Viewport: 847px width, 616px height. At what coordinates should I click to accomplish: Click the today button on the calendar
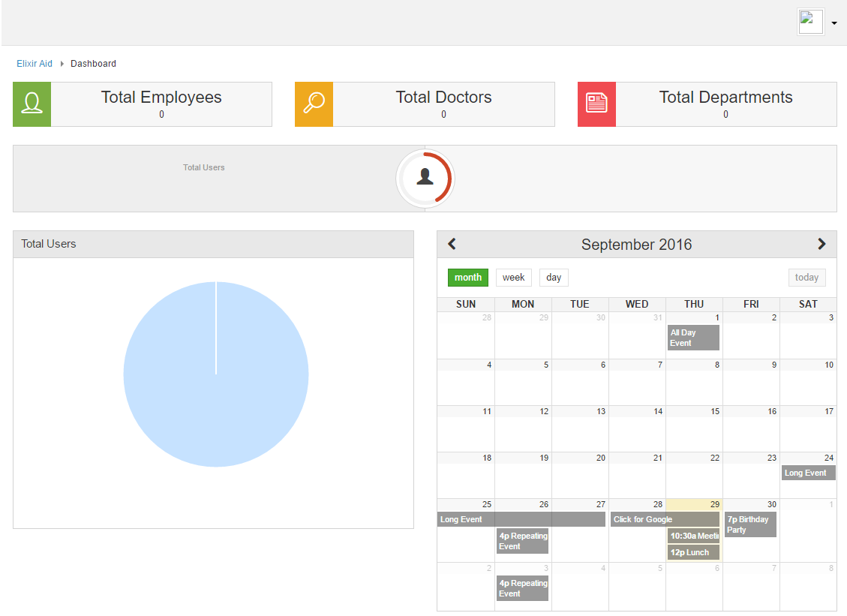point(806,277)
